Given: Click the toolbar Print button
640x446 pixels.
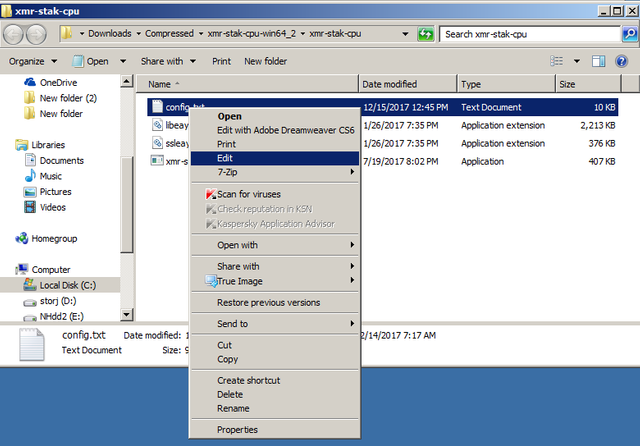Looking at the screenshot, I should [221, 61].
